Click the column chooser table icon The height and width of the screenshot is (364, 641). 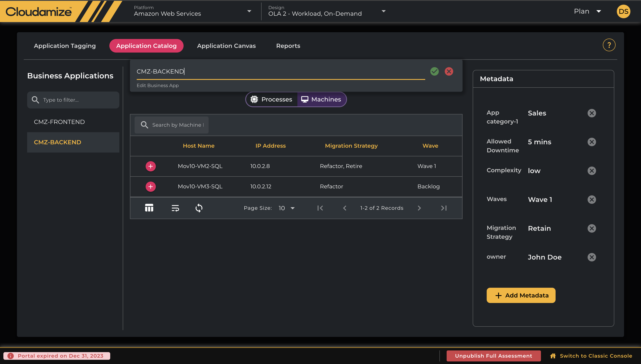(x=149, y=208)
